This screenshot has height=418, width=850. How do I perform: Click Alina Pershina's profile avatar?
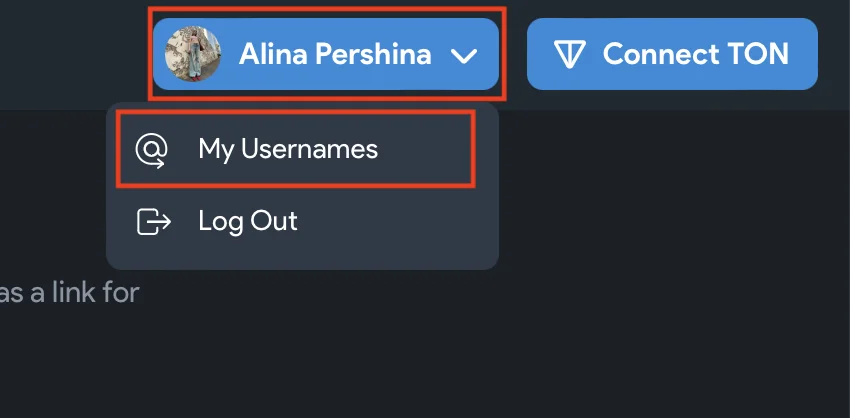click(193, 54)
